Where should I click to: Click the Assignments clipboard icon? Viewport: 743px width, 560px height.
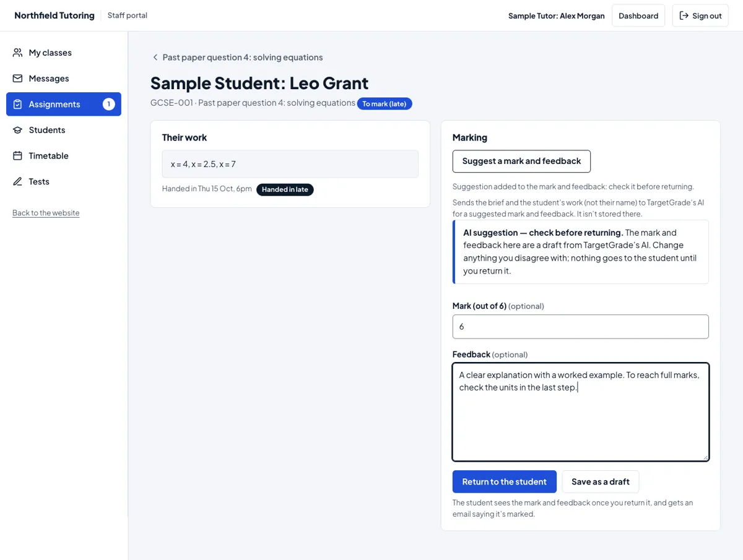tap(17, 104)
